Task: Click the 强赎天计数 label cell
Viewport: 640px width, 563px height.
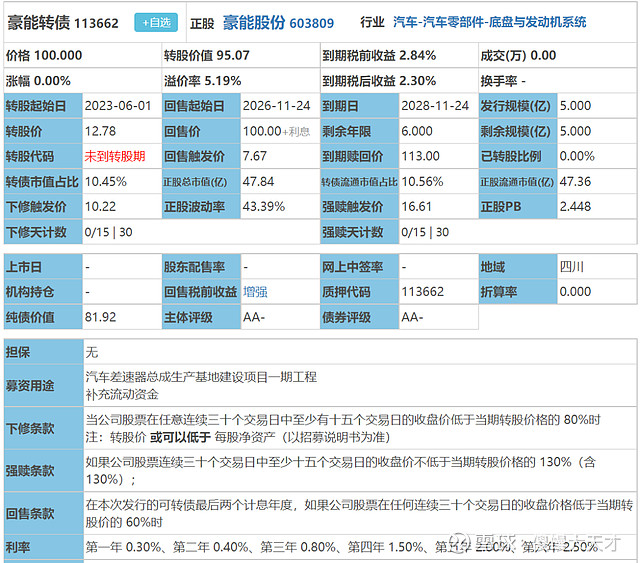Action: pyautogui.click(x=360, y=232)
